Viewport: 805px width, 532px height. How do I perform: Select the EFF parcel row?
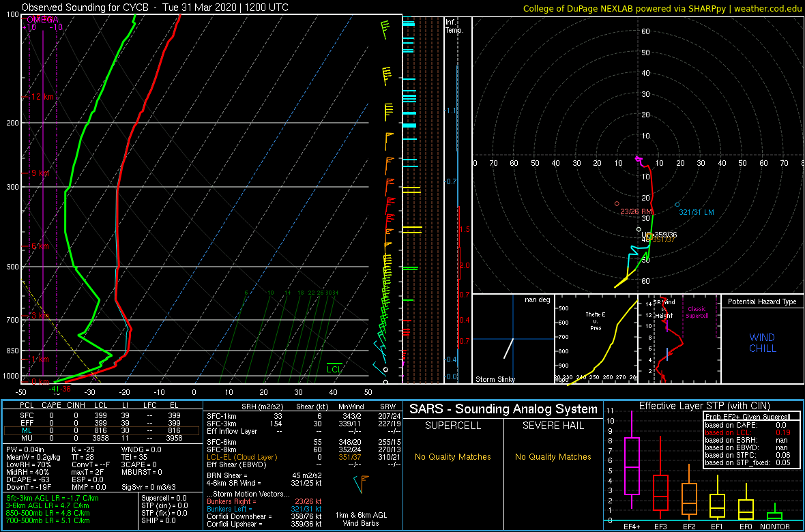click(101, 424)
